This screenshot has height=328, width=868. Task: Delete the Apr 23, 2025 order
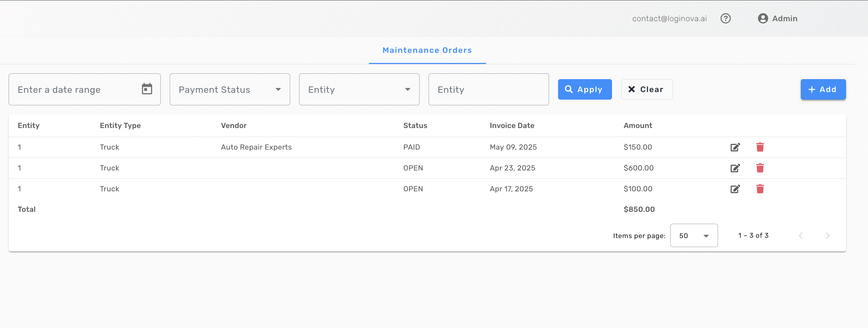tap(760, 168)
